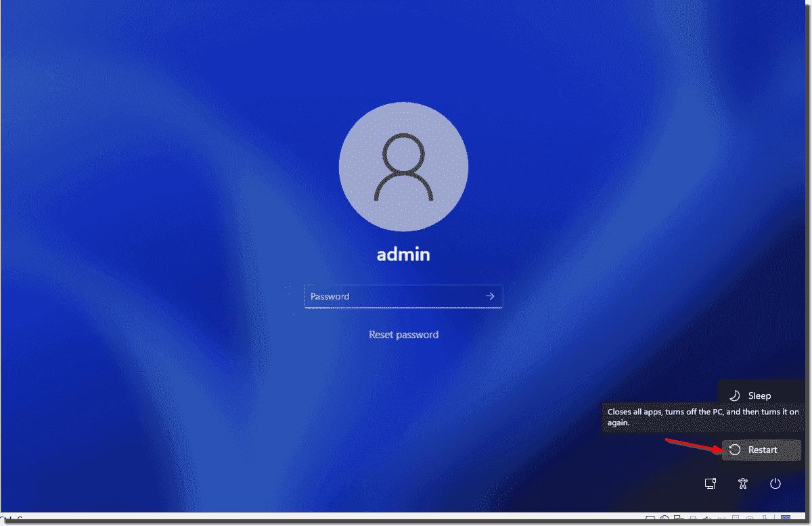Viewport: 812px width, 526px height.
Task: Click the admin user avatar picture
Action: coord(403,166)
